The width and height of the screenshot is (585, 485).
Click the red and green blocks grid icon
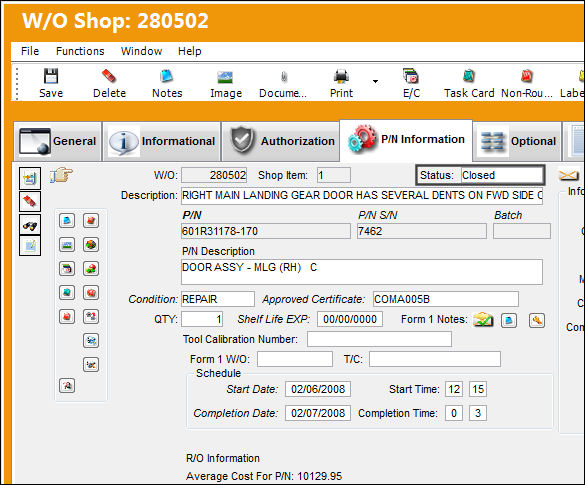(x=91, y=269)
